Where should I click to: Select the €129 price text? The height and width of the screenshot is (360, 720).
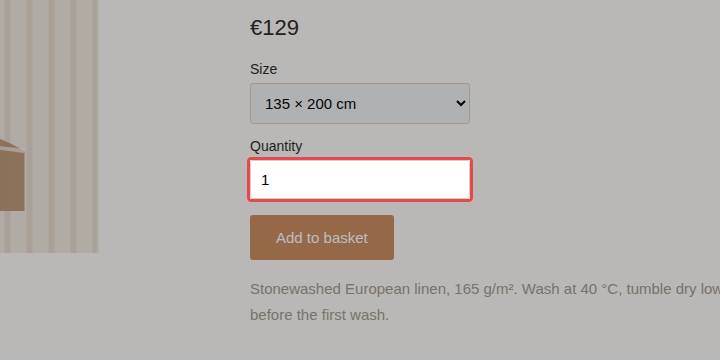click(275, 28)
